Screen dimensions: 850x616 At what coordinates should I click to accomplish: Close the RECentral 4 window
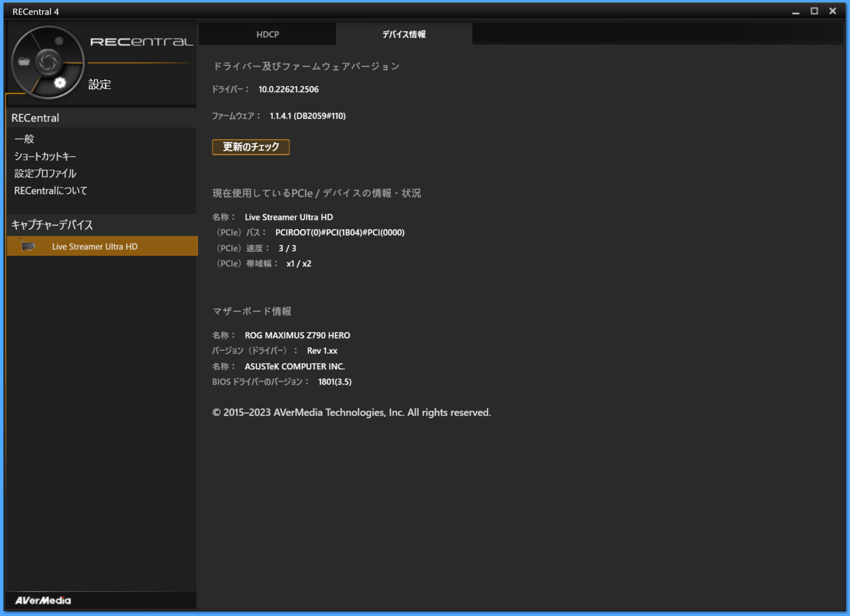[x=832, y=11]
